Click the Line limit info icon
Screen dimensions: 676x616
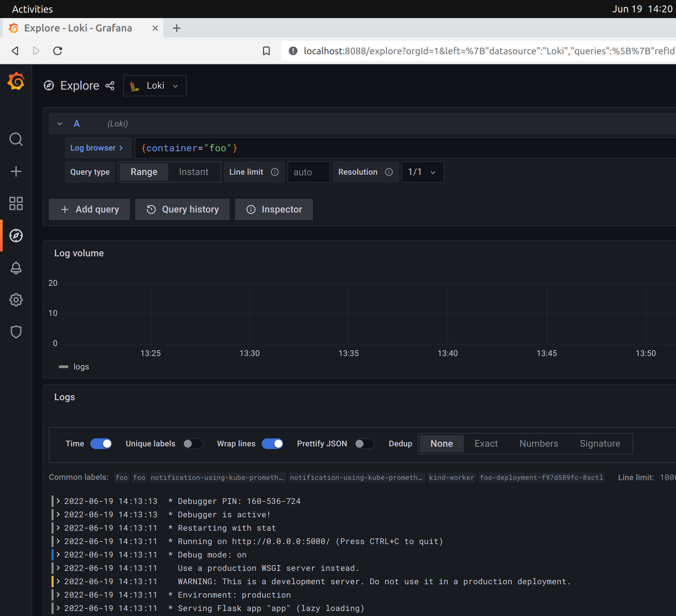[x=275, y=172]
